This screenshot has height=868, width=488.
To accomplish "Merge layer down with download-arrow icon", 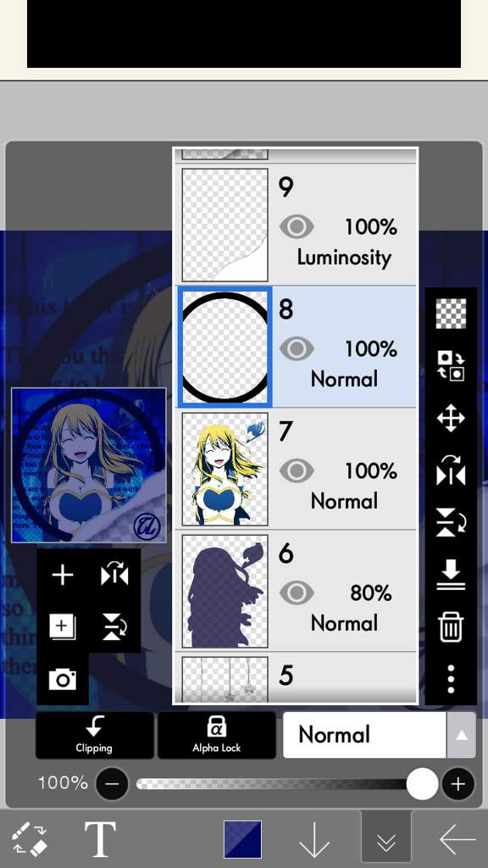I will coord(451,575).
